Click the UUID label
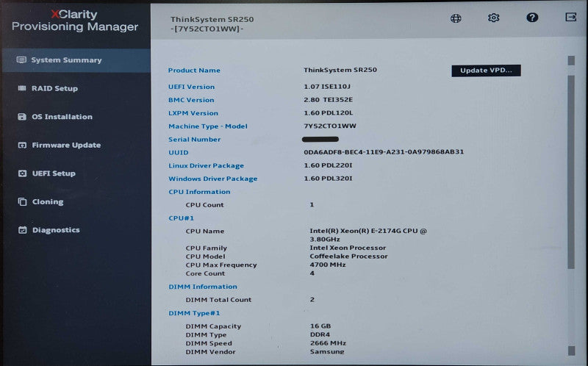 (178, 152)
